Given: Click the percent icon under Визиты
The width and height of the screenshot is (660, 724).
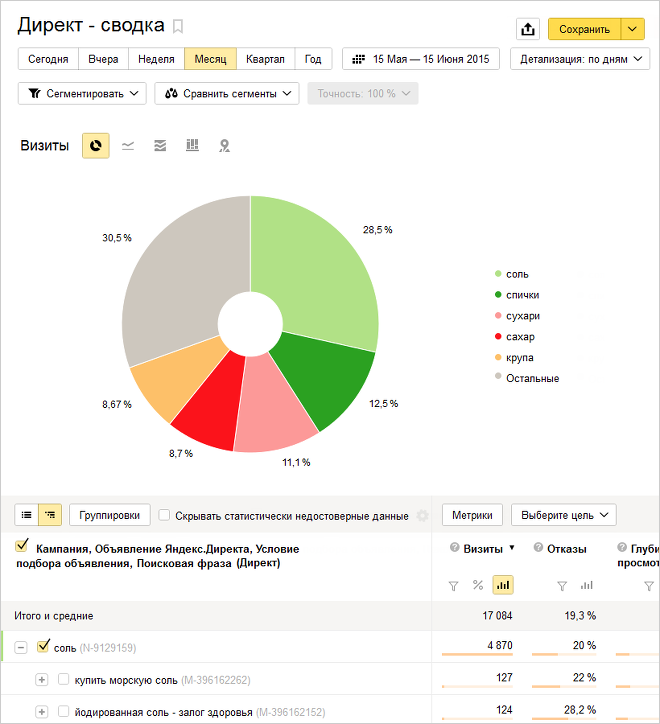Looking at the screenshot, I should [478, 585].
